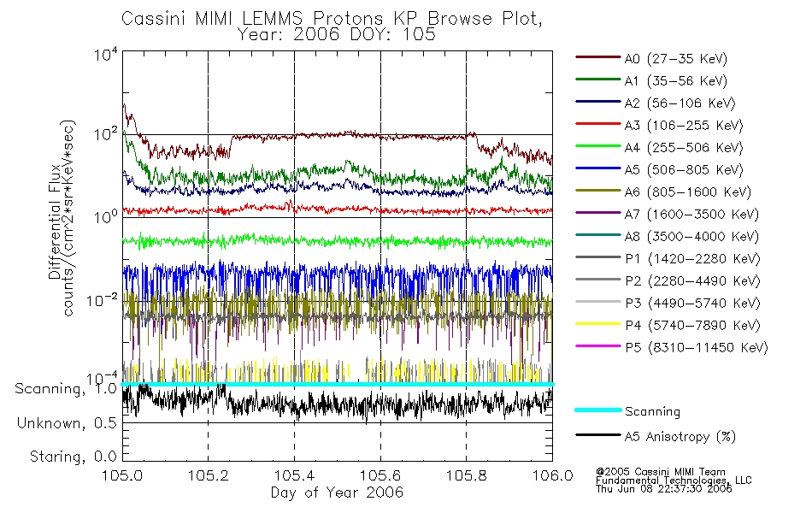The height and width of the screenshot is (513, 812).
Task: Click the x-axis tick label 105.2
Action: tap(209, 475)
